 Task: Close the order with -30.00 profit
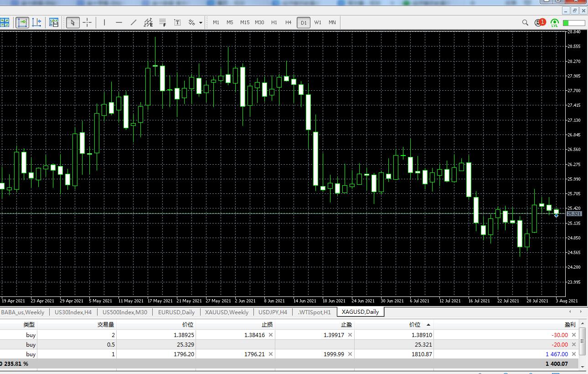coord(574,335)
